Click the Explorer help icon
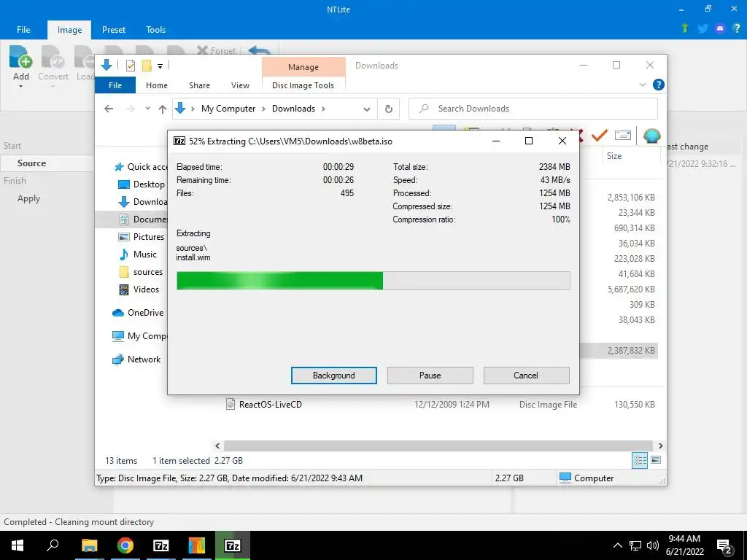This screenshot has width=747, height=560. (659, 85)
